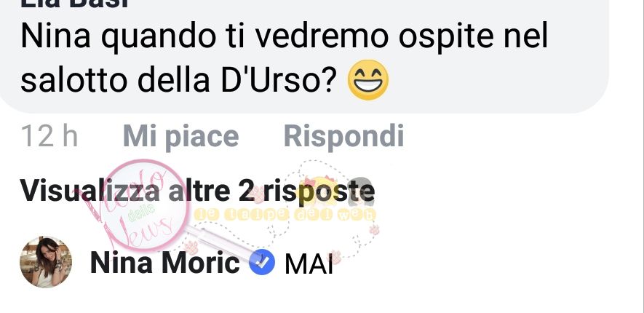This screenshot has height=313, width=644.
Task: Like the comment with "Mi piace"
Action: (x=180, y=136)
